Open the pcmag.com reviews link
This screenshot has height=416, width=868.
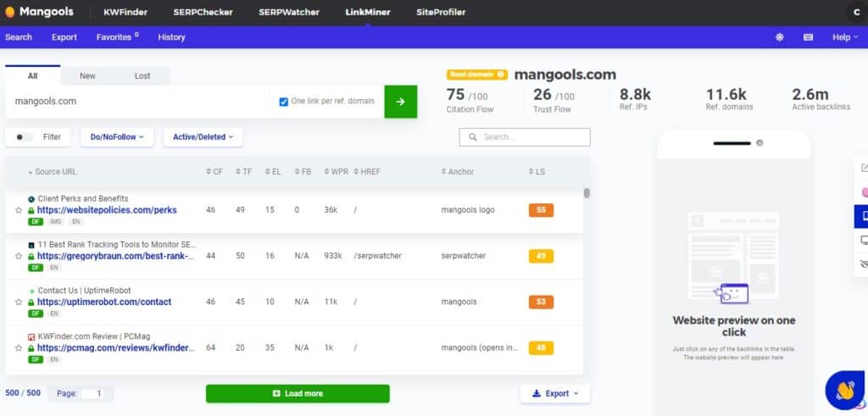pos(115,348)
